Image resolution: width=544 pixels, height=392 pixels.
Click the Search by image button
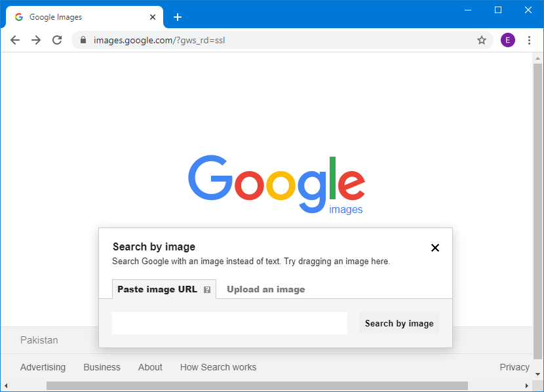pos(399,323)
